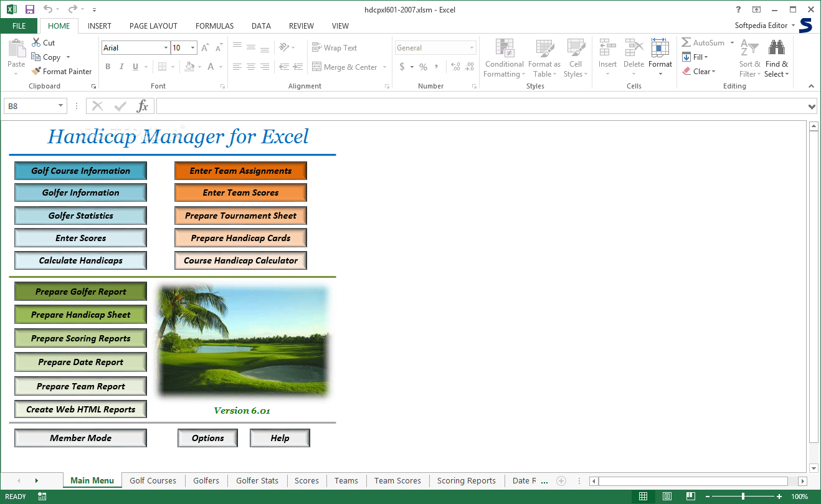This screenshot has width=821, height=504.
Task: Select Center horizontal alignment icon
Action: [x=251, y=67]
